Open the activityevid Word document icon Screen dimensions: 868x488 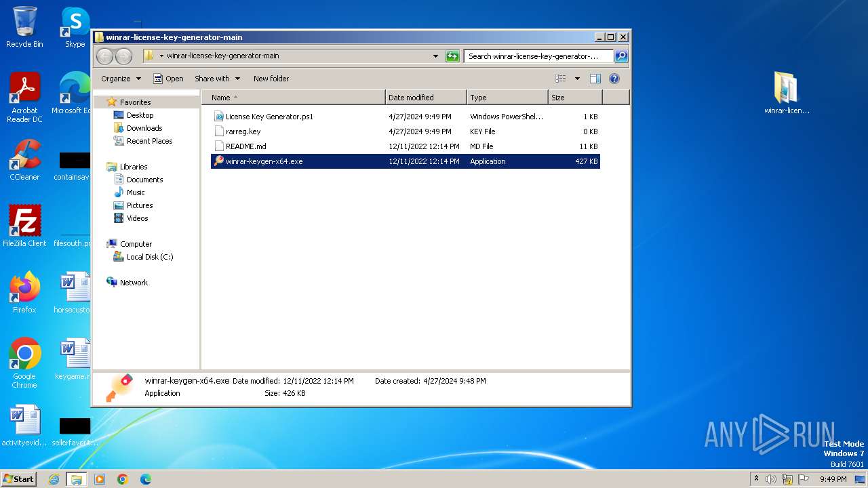tap(24, 425)
